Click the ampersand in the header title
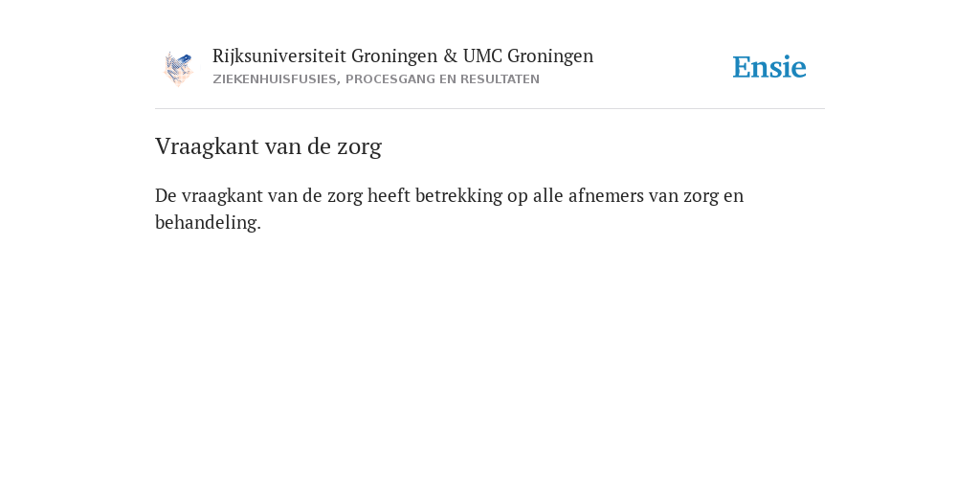 tap(451, 56)
